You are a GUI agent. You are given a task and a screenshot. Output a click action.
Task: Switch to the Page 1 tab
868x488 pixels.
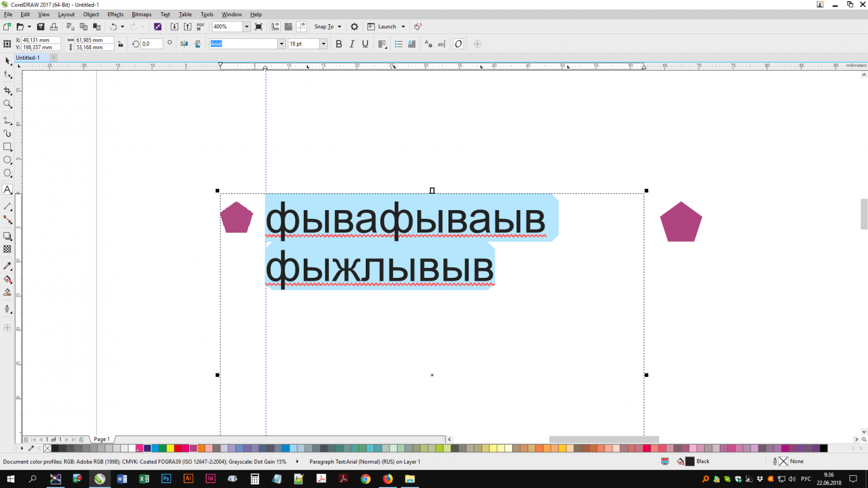[101, 439]
